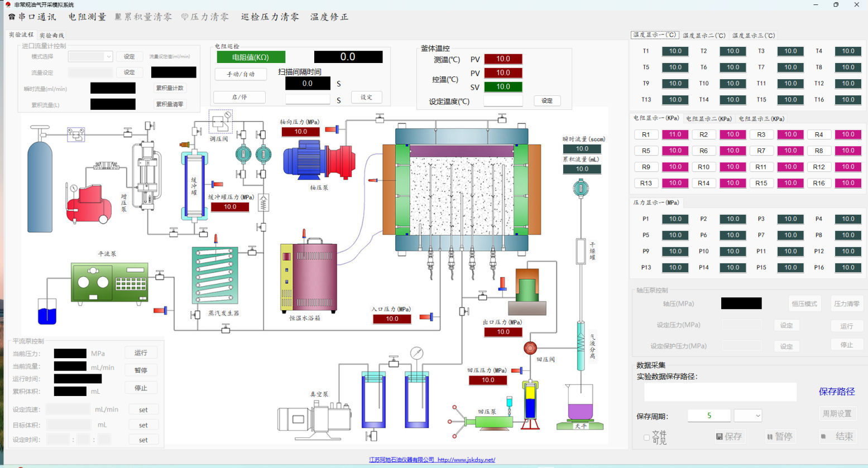The width and height of the screenshot is (868, 468).
Task: Toggle the 文件可见 checkbox
Action: [646, 437]
